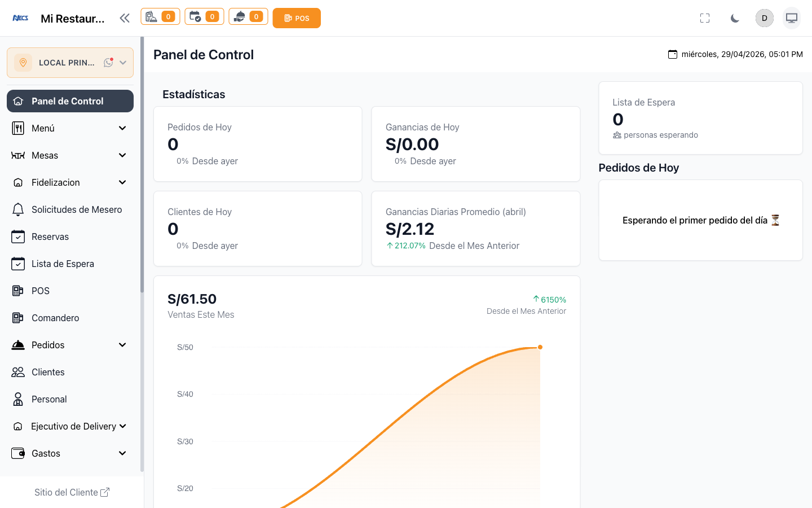
Task: Click the Personal staff icon in sidebar
Action: click(x=18, y=399)
